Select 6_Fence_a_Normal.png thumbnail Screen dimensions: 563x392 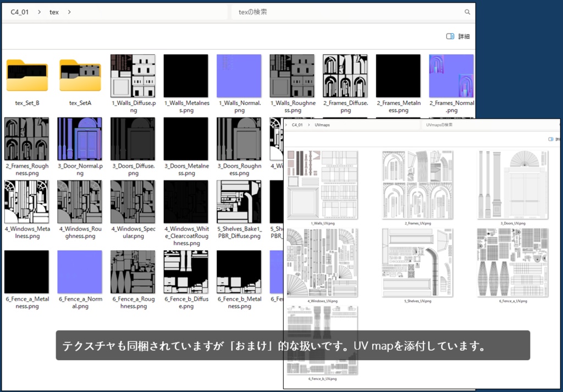[x=80, y=272]
